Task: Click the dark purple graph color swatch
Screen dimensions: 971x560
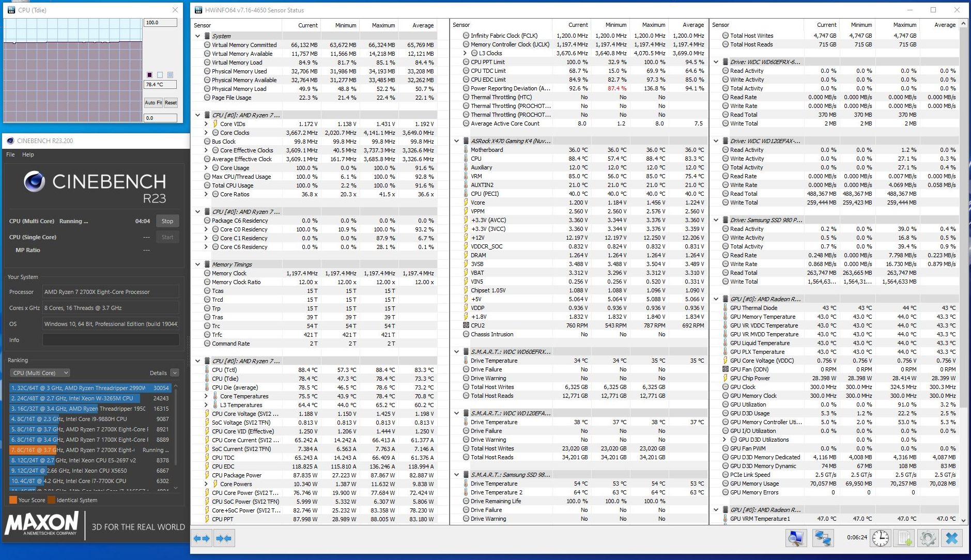Action: click(x=150, y=75)
